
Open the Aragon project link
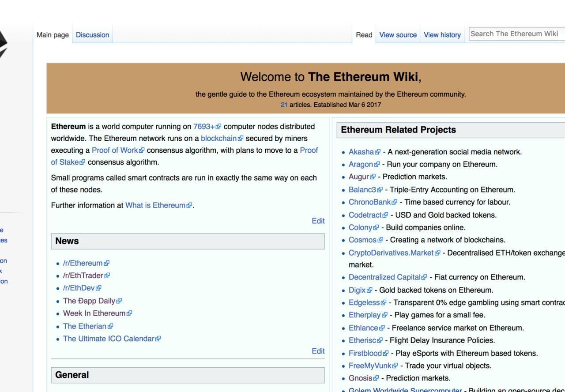point(361,164)
